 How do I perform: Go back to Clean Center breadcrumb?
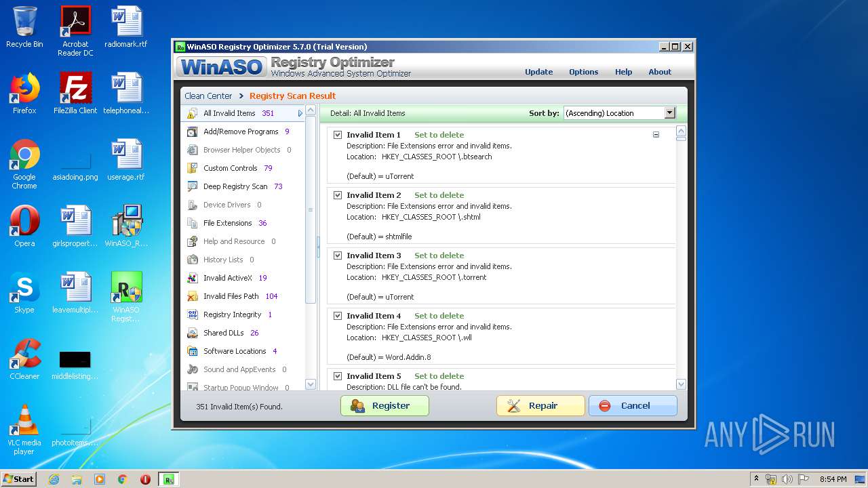tap(208, 96)
